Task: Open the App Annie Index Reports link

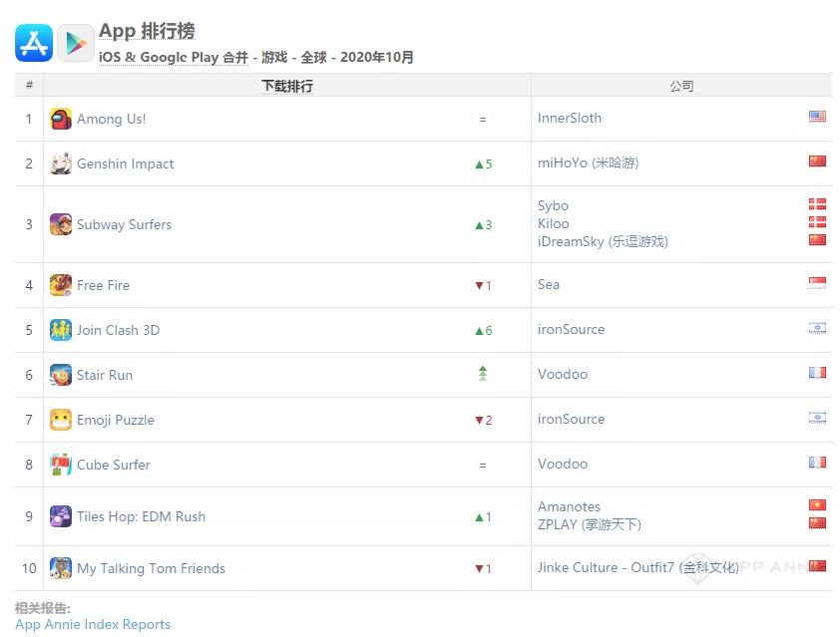Action: click(93, 625)
